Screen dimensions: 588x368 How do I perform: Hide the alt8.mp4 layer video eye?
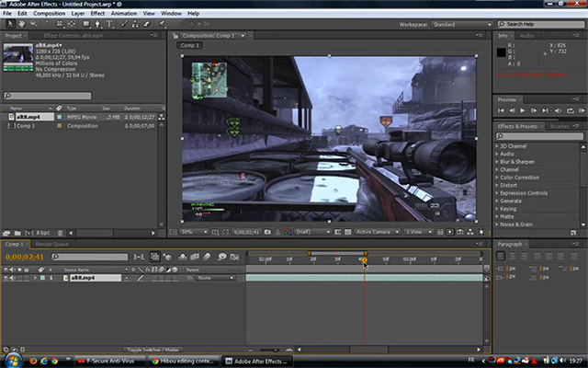coord(7,277)
